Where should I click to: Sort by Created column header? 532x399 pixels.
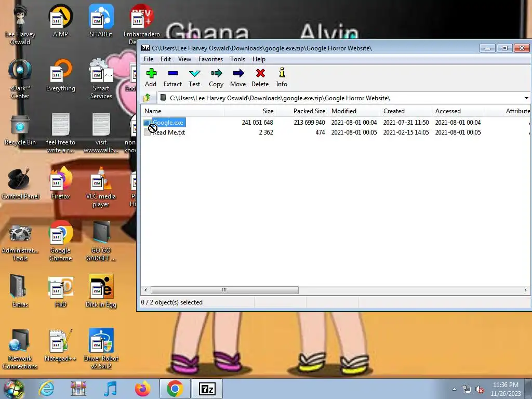point(406,111)
